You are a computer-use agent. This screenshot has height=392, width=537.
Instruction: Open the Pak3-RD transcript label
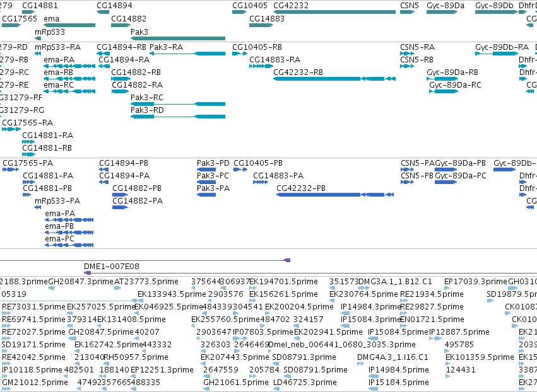pyautogui.click(x=147, y=110)
